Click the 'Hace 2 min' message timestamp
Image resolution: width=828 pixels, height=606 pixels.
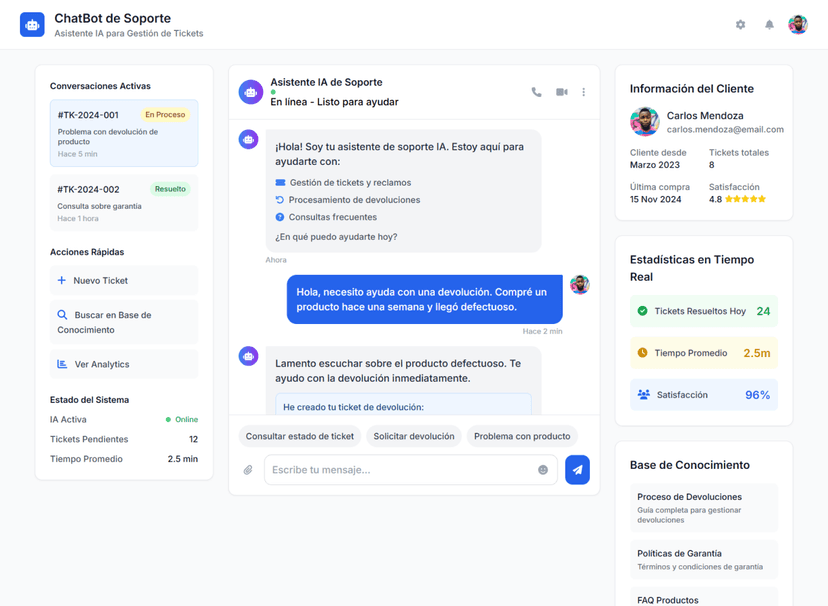(x=542, y=332)
